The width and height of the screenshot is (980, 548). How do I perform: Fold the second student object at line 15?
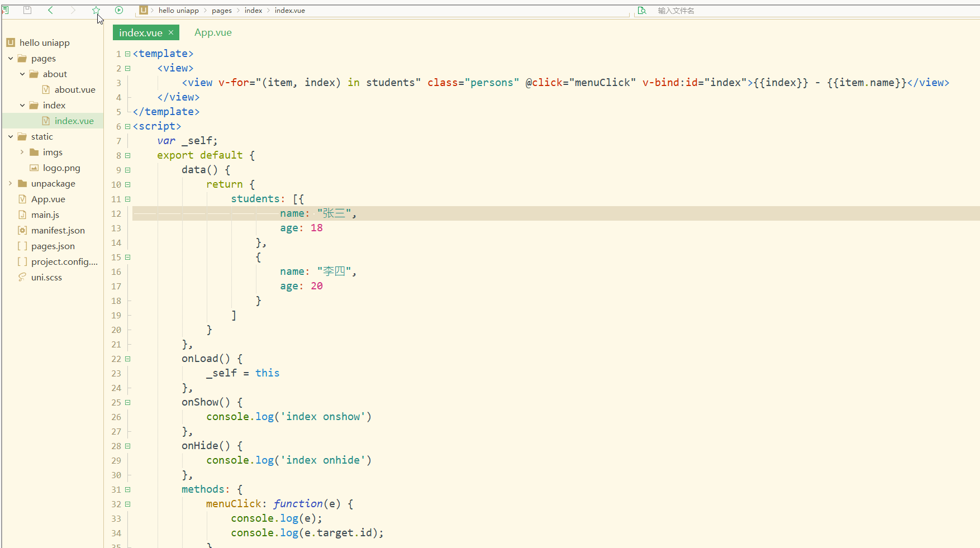point(127,257)
